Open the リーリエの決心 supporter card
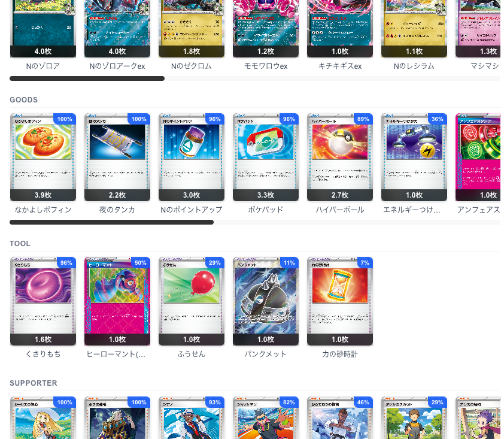The width and height of the screenshot is (504, 439). [x=43, y=418]
